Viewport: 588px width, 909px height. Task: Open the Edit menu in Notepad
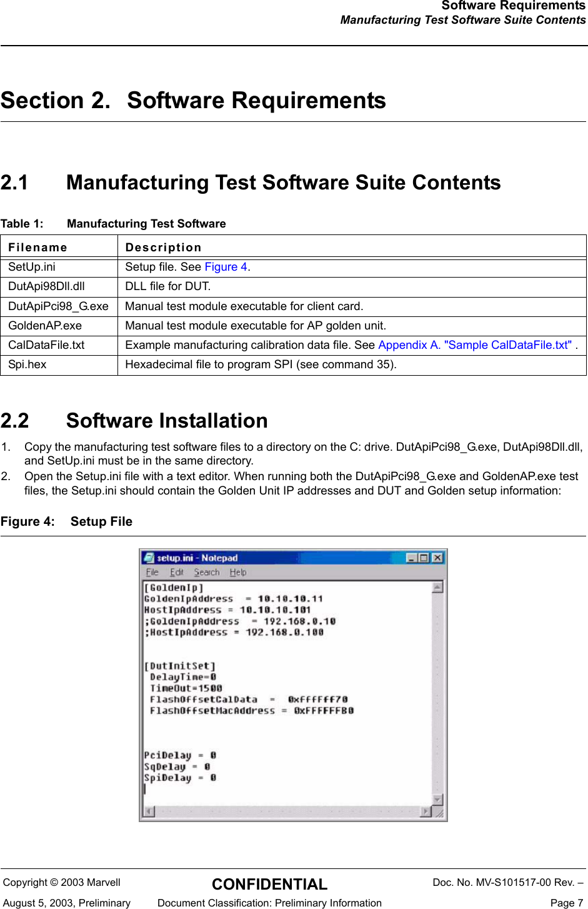coord(177,572)
